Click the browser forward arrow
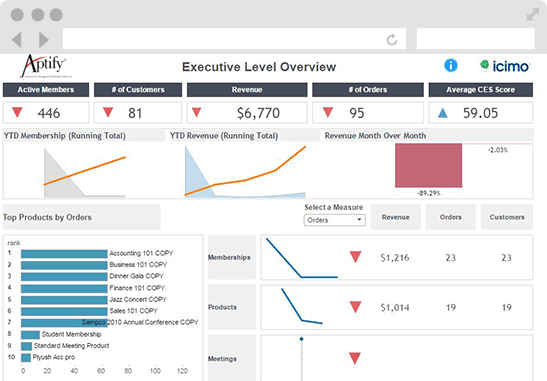Viewport: 547px width, 381px height. coord(44,39)
